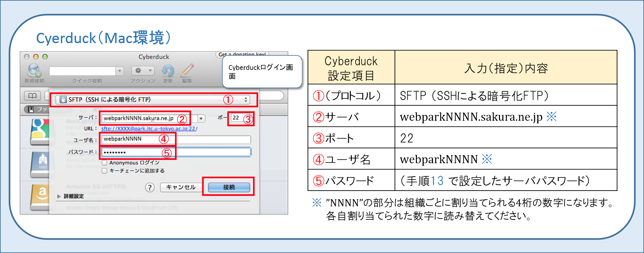Image resolution: width=644 pixels, height=253 pixels.
Task: Open the クイック接続 combo box arrow
Action: pos(120,71)
